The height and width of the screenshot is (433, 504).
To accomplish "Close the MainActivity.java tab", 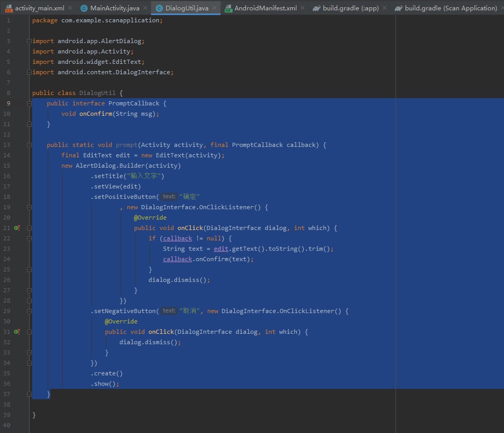I will point(146,8).
